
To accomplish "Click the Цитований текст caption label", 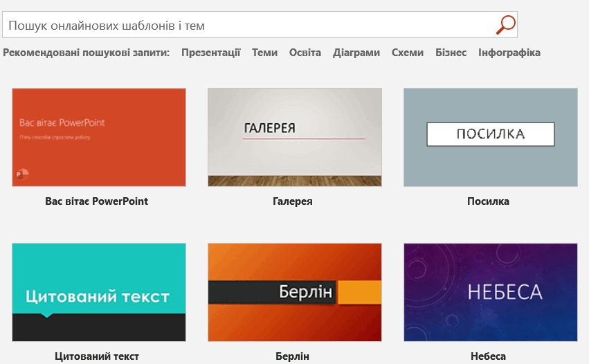I will [x=97, y=356].
